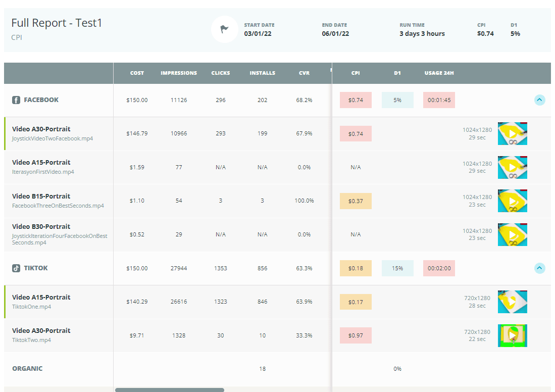Click the horizontal scrollbar at the bottom

click(x=169, y=389)
